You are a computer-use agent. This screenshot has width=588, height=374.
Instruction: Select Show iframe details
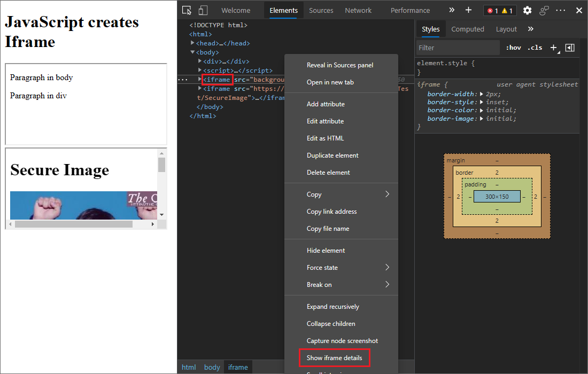point(341,358)
